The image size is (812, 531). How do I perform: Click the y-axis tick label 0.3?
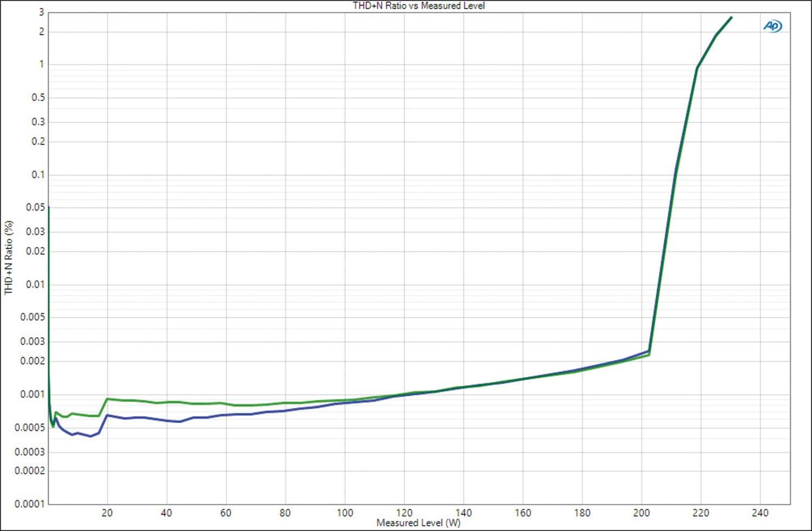[38, 122]
